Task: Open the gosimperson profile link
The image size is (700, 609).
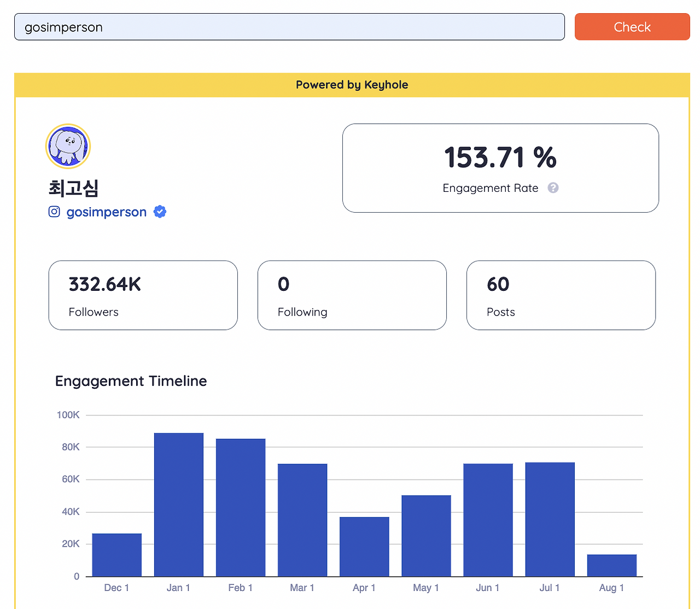Action: (107, 212)
